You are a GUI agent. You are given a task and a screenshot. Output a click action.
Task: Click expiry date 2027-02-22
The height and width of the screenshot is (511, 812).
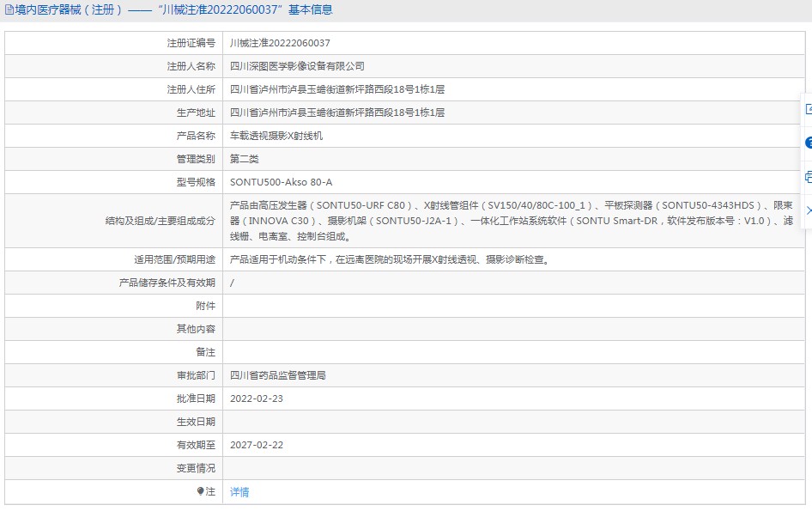click(x=257, y=445)
